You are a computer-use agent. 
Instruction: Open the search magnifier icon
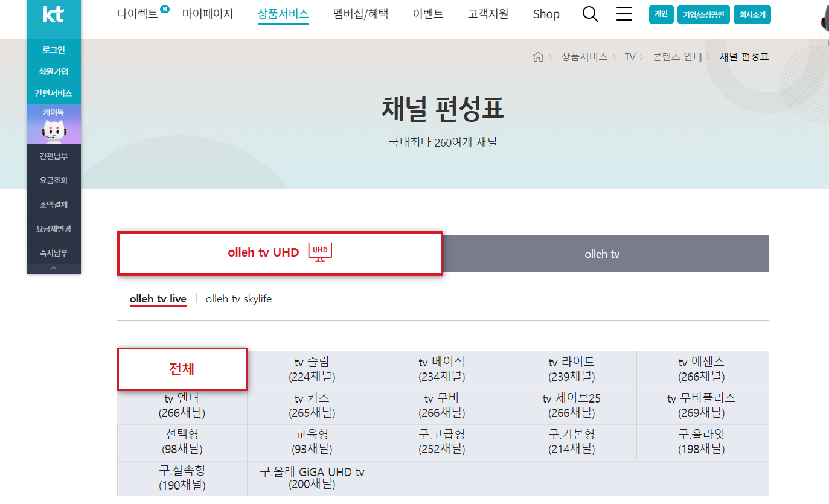tap(590, 14)
